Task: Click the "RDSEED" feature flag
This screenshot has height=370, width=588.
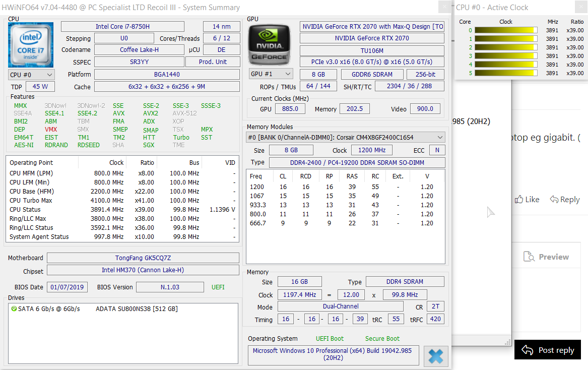Action: tap(89, 145)
